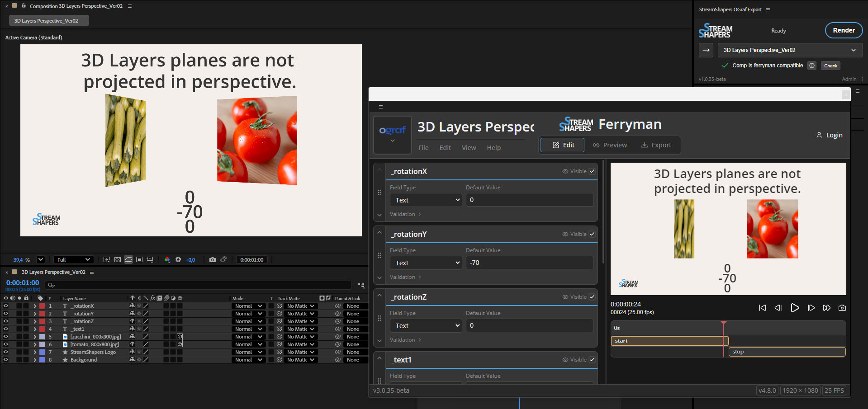The height and width of the screenshot is (409, 868).
Task: Capture a snapshot of the Ferryman preview
Action: tap(842, 308)
